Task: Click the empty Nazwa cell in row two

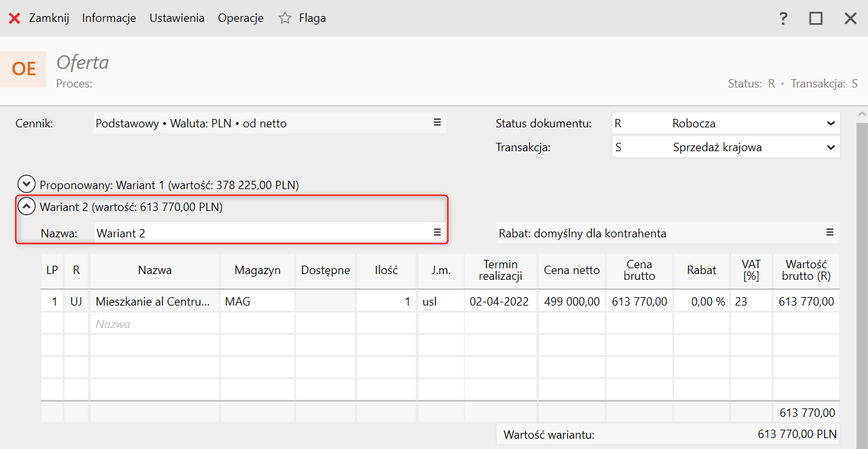Action: click(x=154, y=324)
